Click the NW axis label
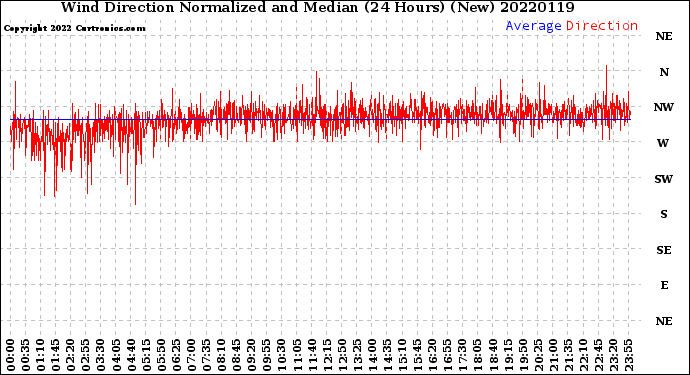This screenshot has width=690, height=375. click(664, 107)
